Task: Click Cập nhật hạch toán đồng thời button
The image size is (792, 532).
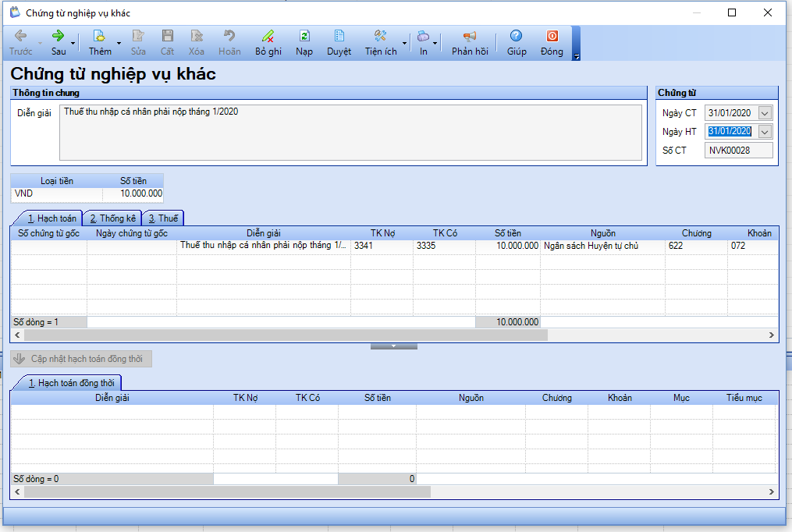Action: [x=81, y=359]
